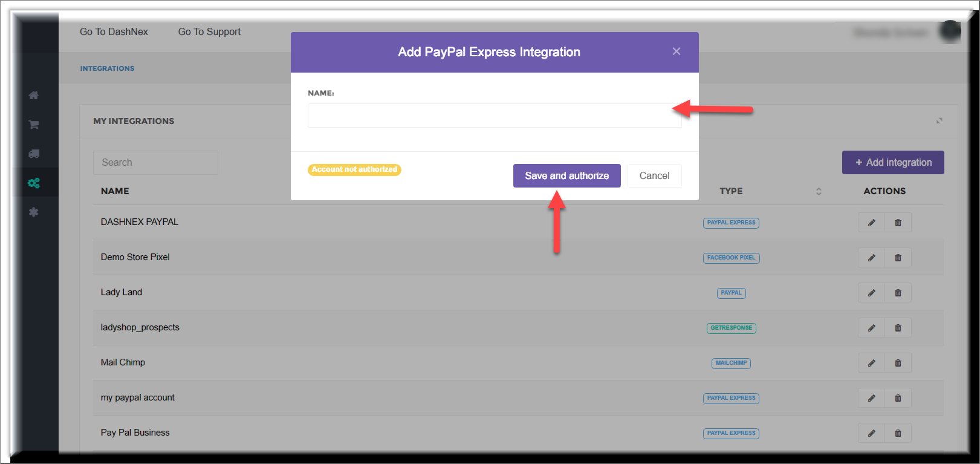Open the home icon in sidebar
The height and width of the screenshot is (464, 980).
[x=34, y=95]
